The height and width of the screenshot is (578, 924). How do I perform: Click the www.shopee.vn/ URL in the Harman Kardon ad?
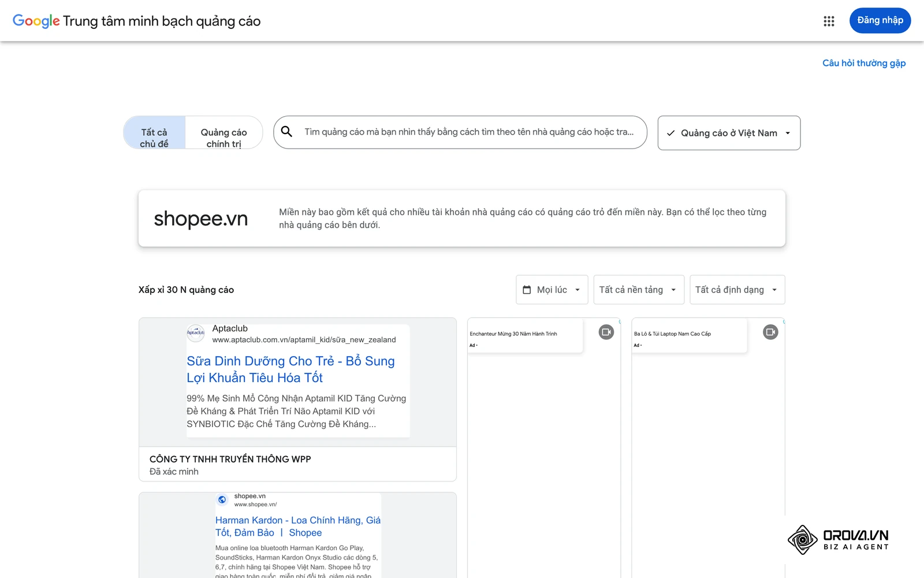255,505
